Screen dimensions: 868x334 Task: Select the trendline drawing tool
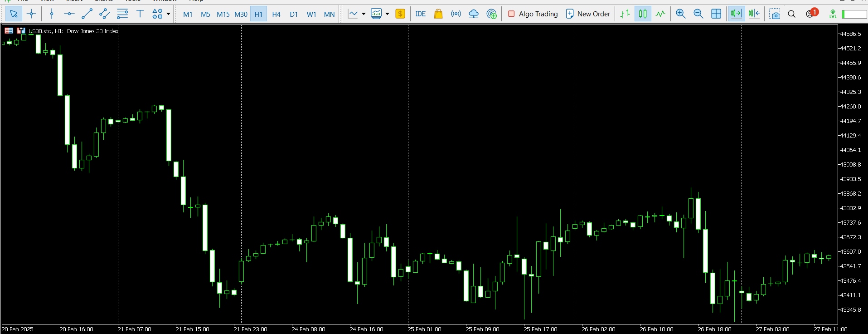(x=87, y=14)
